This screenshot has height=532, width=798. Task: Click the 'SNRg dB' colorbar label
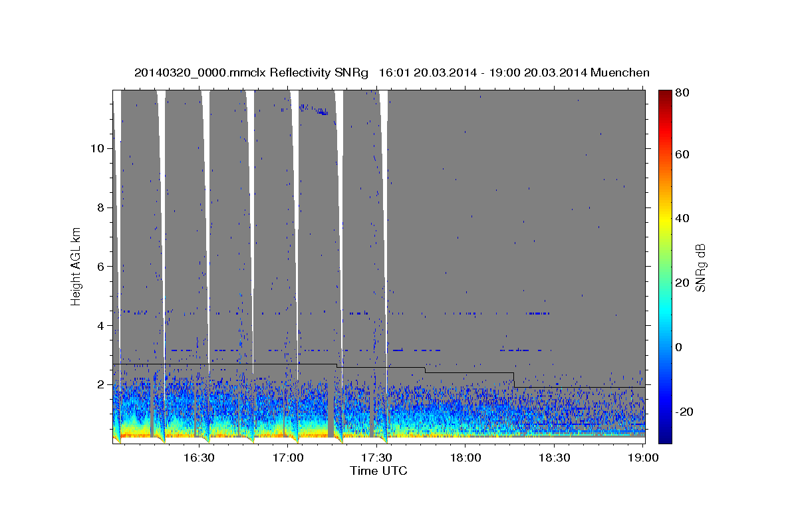coord(702,266)
